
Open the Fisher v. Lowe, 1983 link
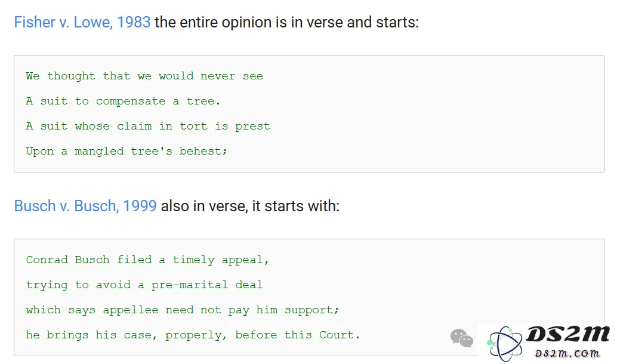(82, 22)
